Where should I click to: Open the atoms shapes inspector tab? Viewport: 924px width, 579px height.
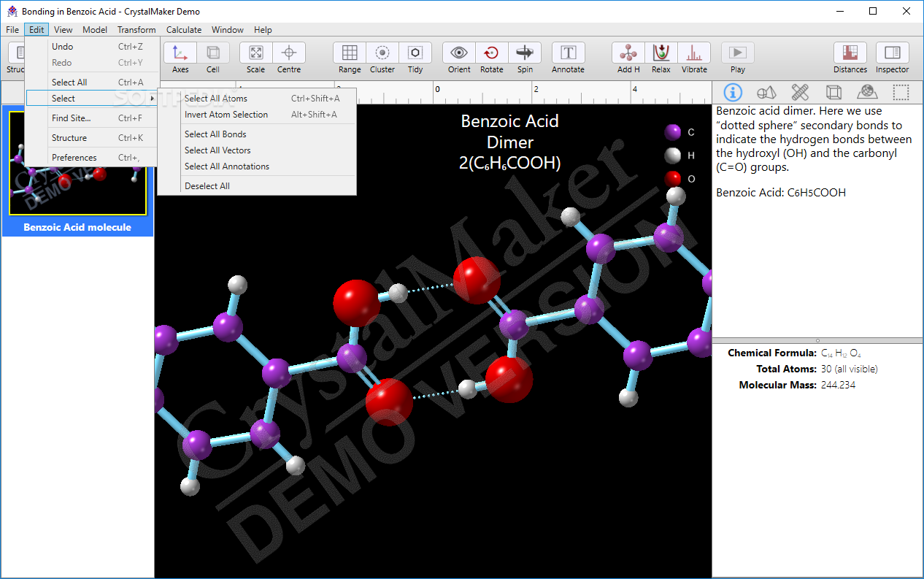pos(766,92)
